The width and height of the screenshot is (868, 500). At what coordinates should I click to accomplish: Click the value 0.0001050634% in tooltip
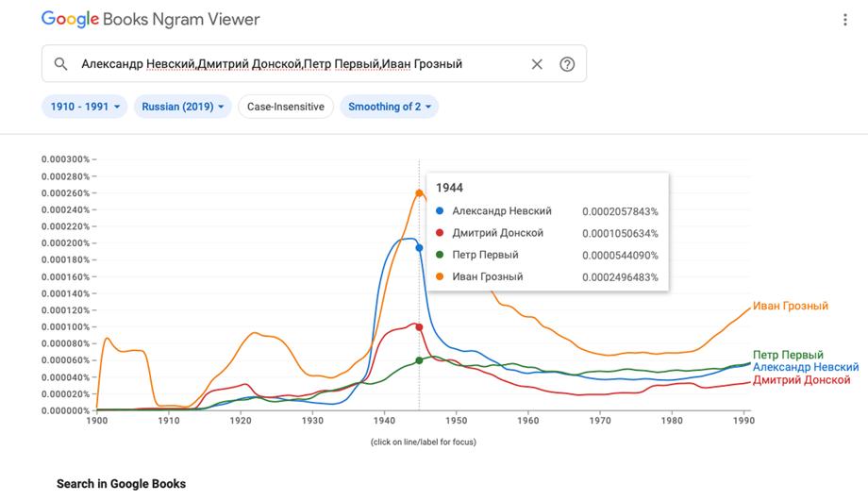[x=620, y=234]
